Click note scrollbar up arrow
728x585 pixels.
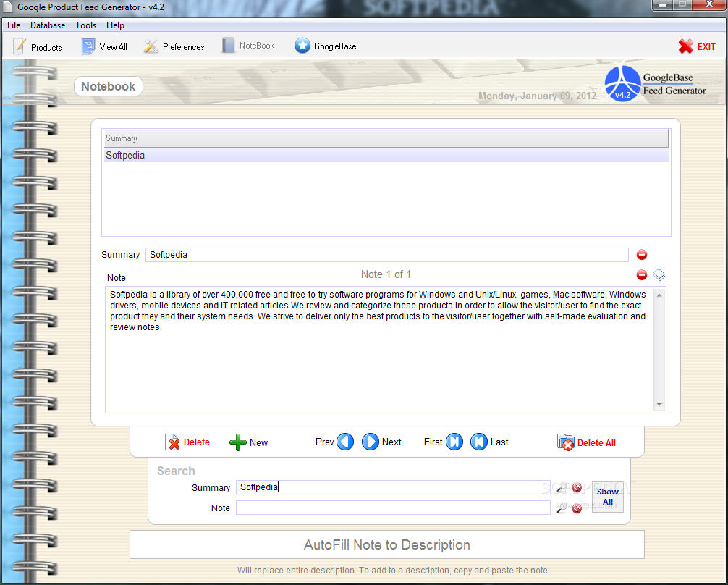tap(659, 295)
